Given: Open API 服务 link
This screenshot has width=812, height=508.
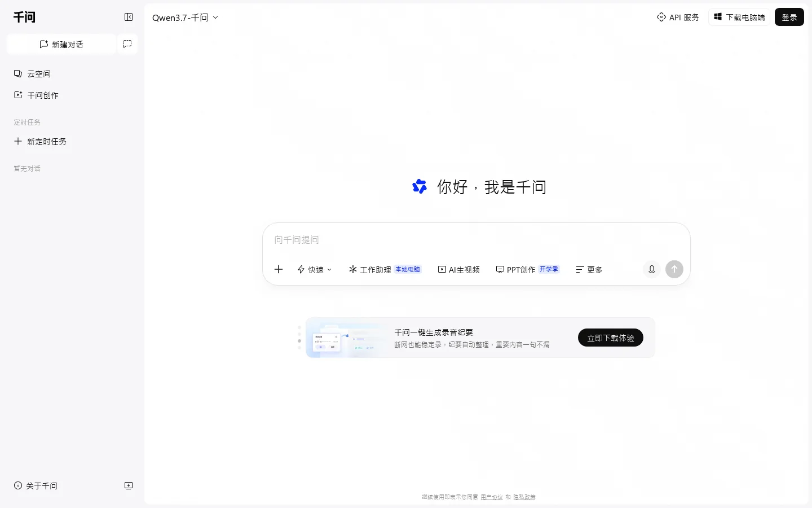Looking at the screenshot, I should pyautogui.click(x=678, y=17).
